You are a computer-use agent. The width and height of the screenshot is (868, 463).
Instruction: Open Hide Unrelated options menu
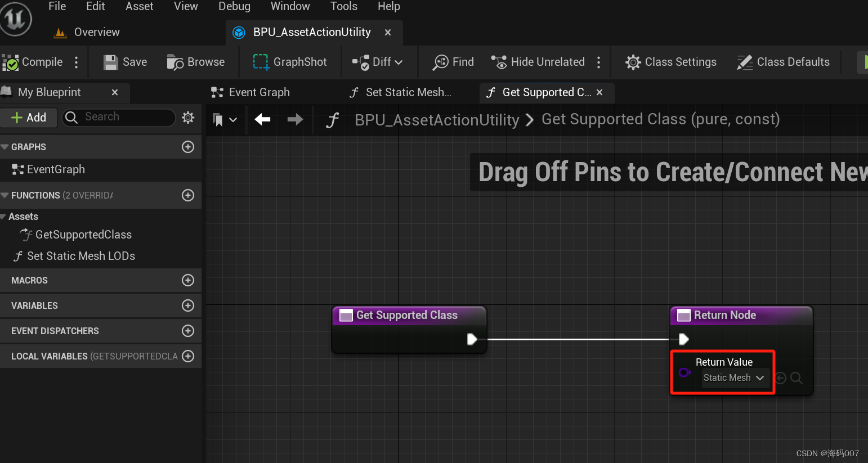599,62
